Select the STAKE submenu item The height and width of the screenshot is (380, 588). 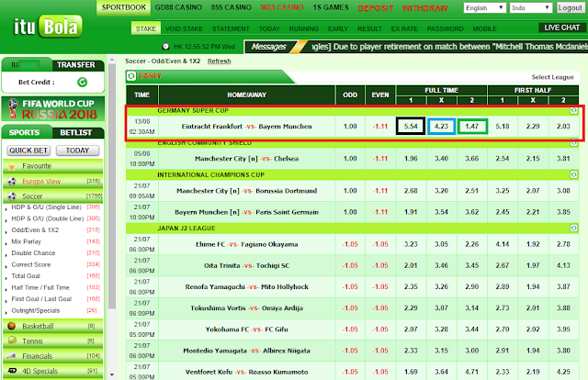point(146,28)
